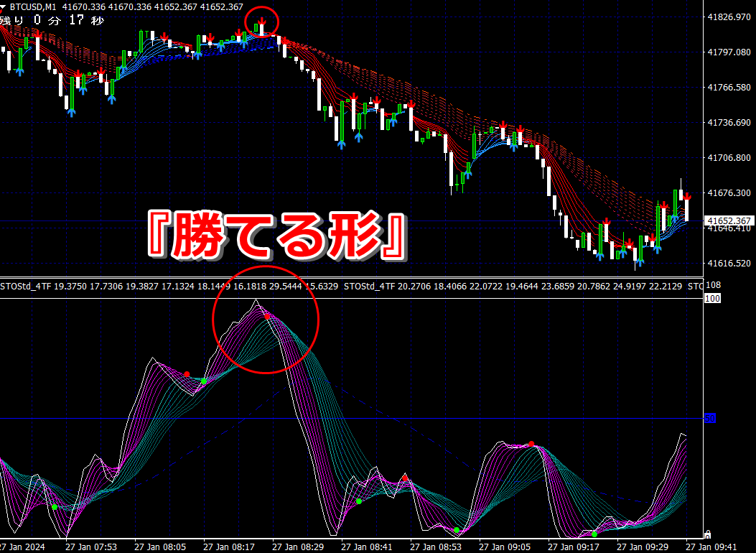This screenshot has height=553, width=756.
Task: Click the 27 Jan 07:53 time label
Action: coord(91,547)
